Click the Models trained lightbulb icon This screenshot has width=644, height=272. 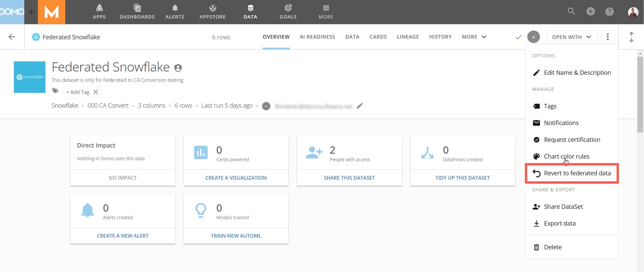[x=201, y=210]
